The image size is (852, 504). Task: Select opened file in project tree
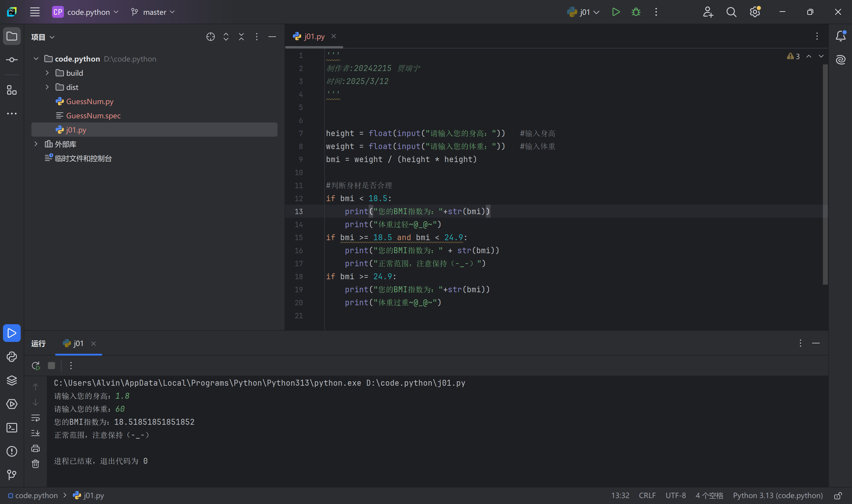211,37
